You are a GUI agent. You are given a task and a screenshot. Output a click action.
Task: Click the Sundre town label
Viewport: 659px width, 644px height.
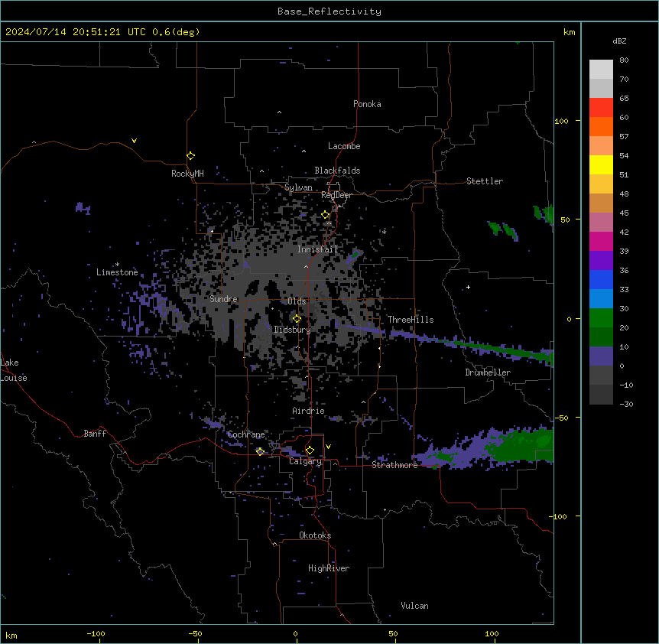pyautogui.click(x=223, y=299)
